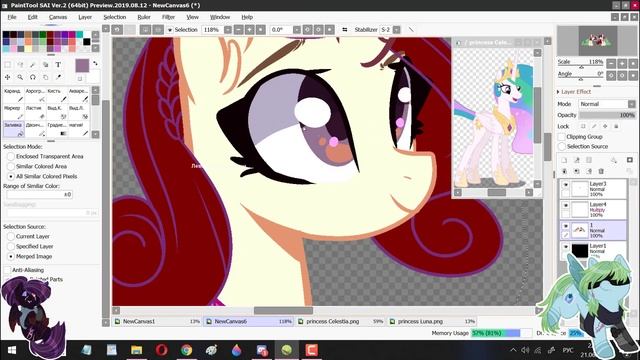The height and width of the screenshot is (360, 640).
Task: Zoom in with toolbar plus button
Action: click(249, 30)
